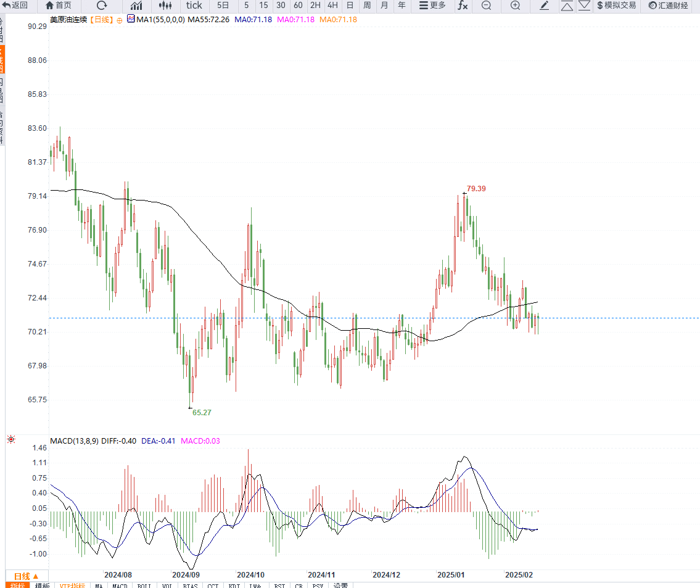Zoom in the chart with plus magnifier
Screen dimensions: 700x588
[515, 6]
